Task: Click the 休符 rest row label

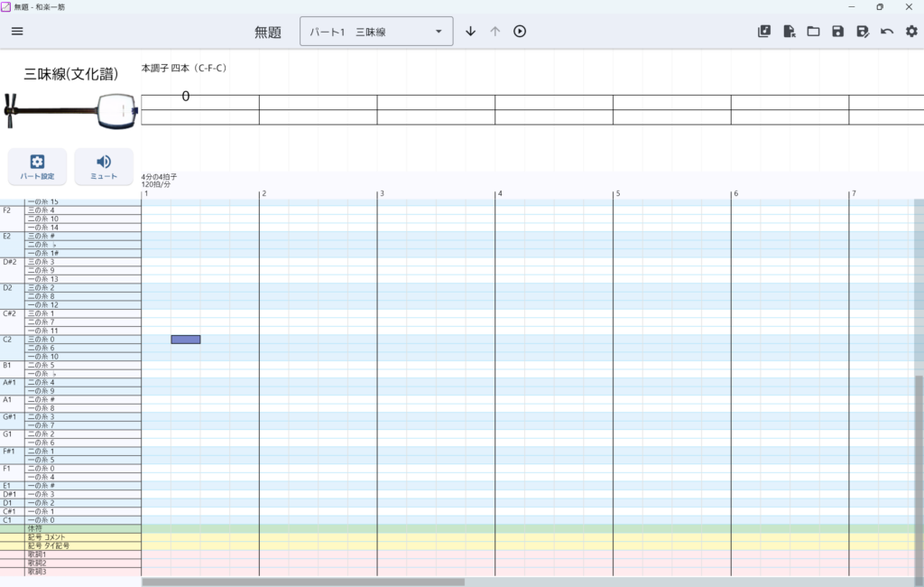Action: pyautogui.click(x=36, y=528)
